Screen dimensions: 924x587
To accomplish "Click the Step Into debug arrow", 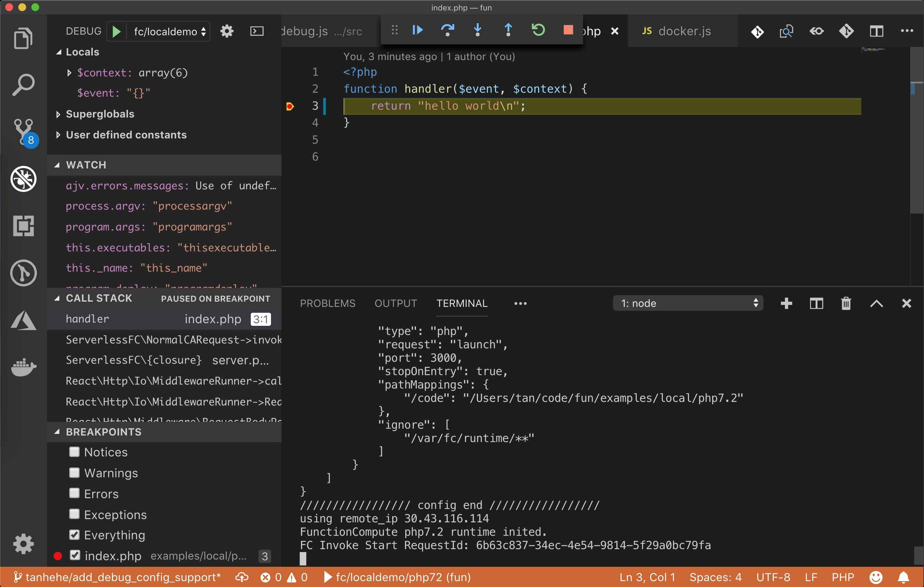I will click(477, 30).
